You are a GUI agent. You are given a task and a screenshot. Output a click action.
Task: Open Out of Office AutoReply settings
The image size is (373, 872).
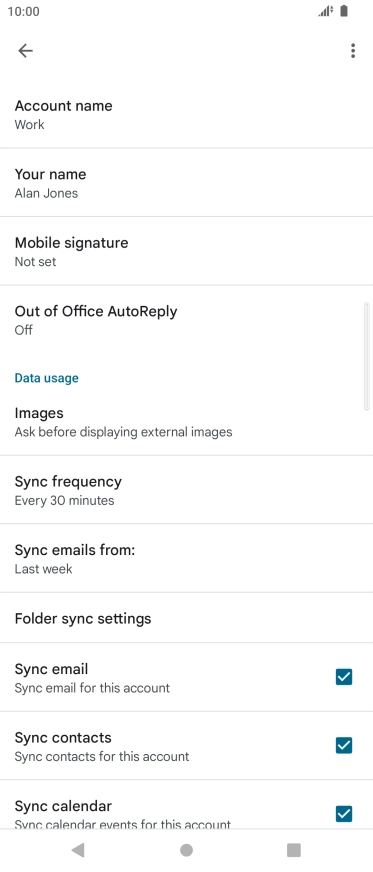[186, 320]
